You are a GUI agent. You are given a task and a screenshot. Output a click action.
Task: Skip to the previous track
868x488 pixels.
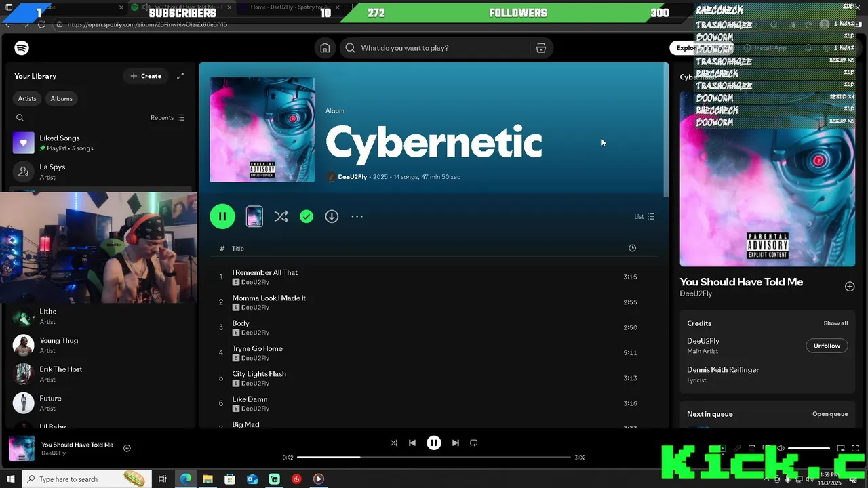[412, 443]
